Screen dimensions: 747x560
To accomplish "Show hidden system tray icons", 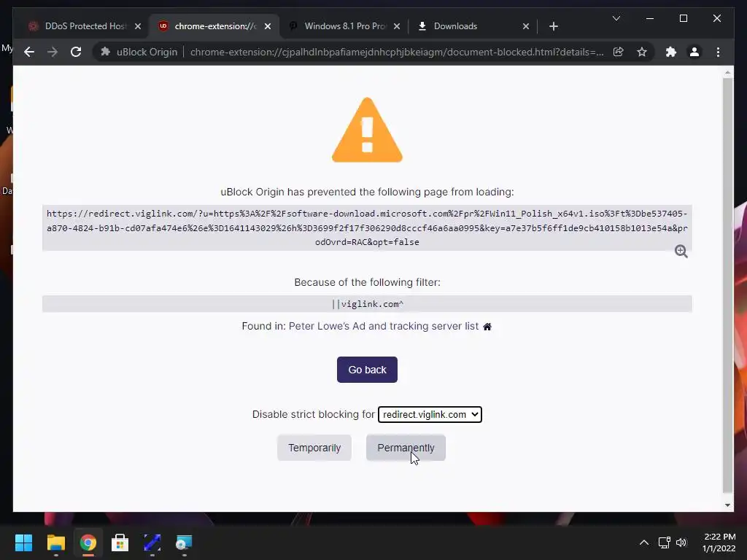I will click(643, 542).
